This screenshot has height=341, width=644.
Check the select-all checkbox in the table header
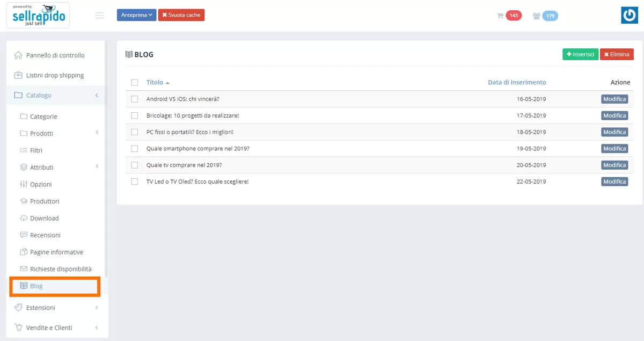tap(135, 82)
